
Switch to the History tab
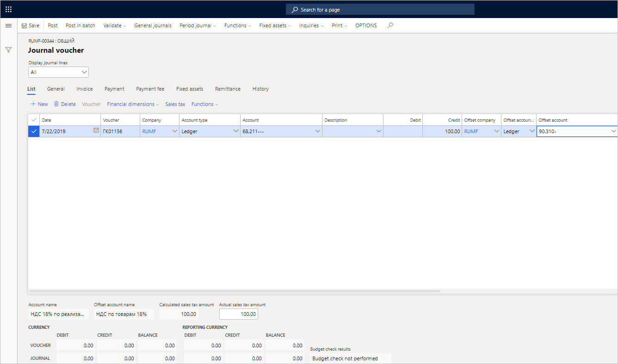point(260,89)
